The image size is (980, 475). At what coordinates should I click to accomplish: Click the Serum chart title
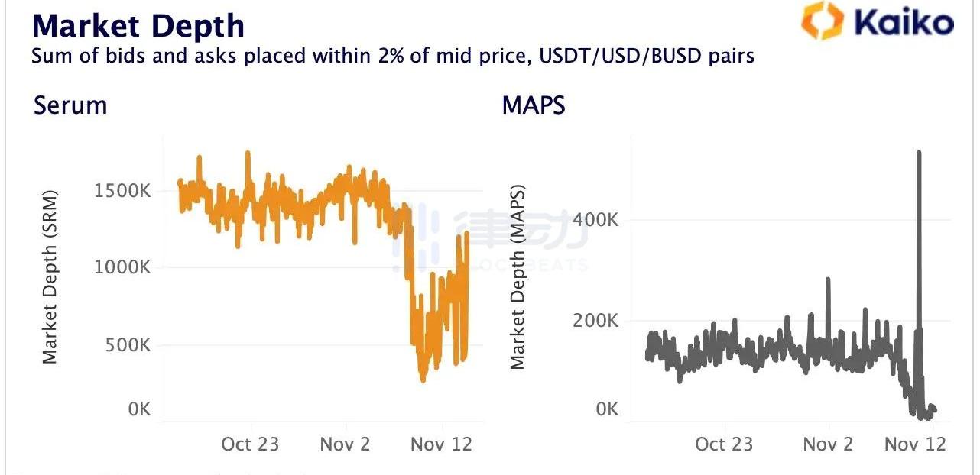point(70,105)
